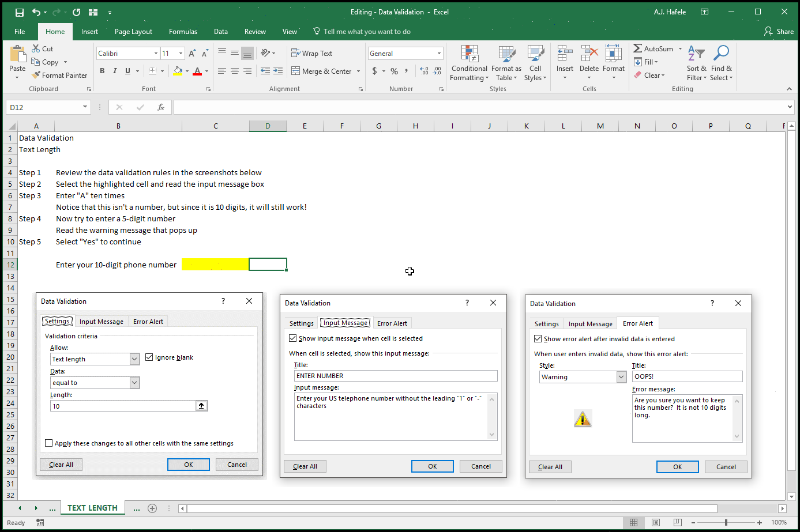This screenshot has height=532, width=800.
Task: Click the Delete cells icon
Action: coord(589,54)
